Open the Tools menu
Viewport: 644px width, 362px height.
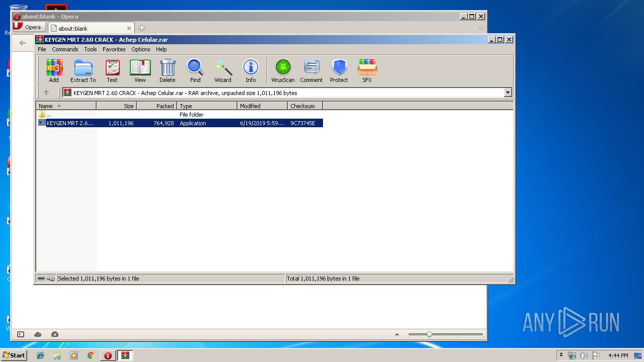click(91, 49)
